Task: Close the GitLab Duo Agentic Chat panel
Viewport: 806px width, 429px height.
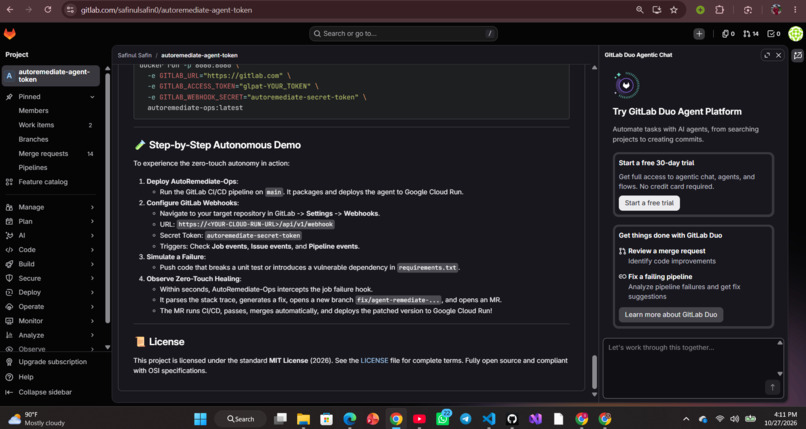Action: click(x=778, y=55)
